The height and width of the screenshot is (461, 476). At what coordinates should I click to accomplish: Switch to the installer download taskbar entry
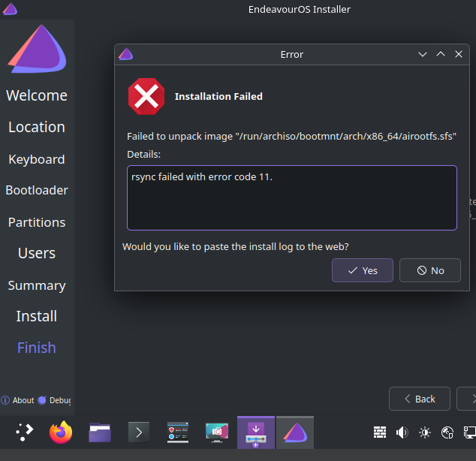pyautogui.click(x=256, y=432)
